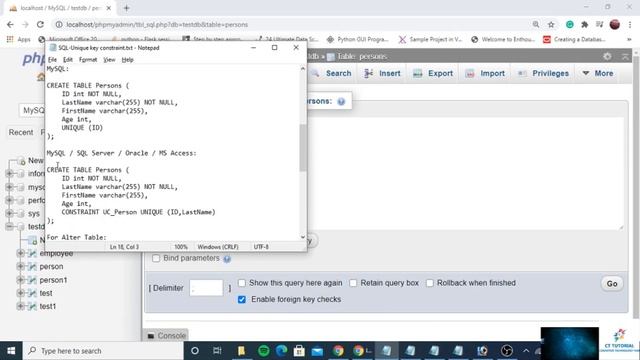Open the Search tab in phpMyAdmin
Viewport: 640px width, 360px height.
pyautogui.click(x=331, y=73)
